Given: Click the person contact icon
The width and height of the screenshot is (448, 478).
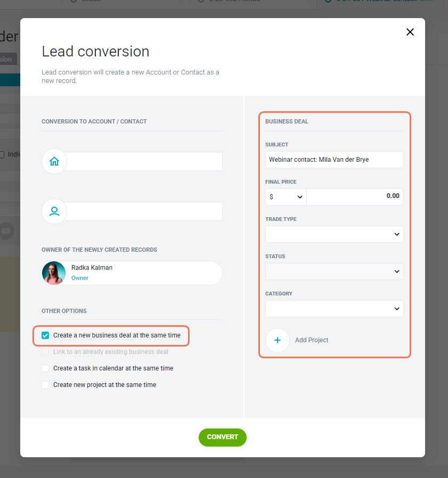Looking at the screenshot, I should pyautogui.click(x=54, y=211).
